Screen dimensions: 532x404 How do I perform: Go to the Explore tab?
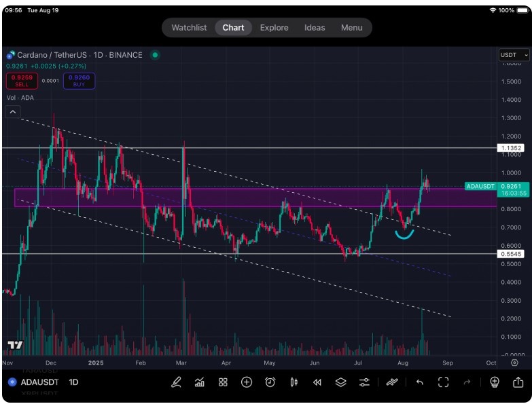point(274,27)
